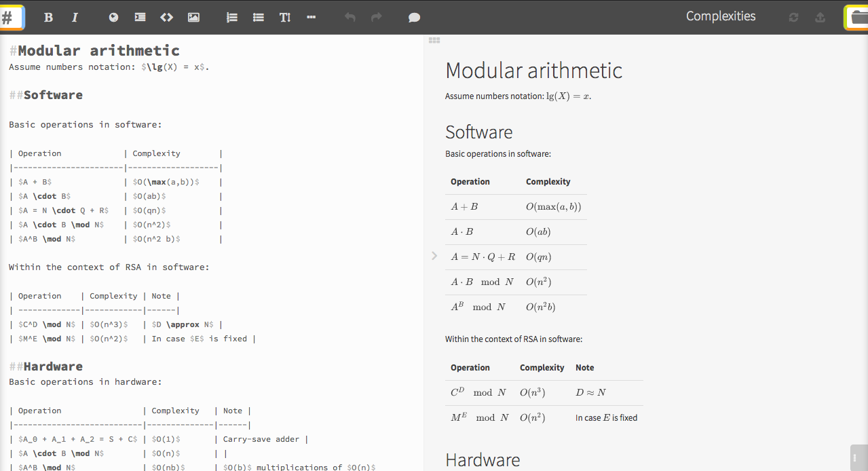Open the document folder panel
This screenshot has width=868, height=471.
pyautogui.click(x=856, y=17)
